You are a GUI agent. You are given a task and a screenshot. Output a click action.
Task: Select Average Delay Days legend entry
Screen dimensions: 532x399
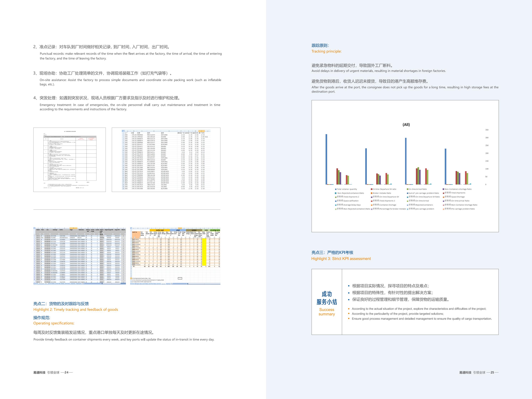(348, 205)
